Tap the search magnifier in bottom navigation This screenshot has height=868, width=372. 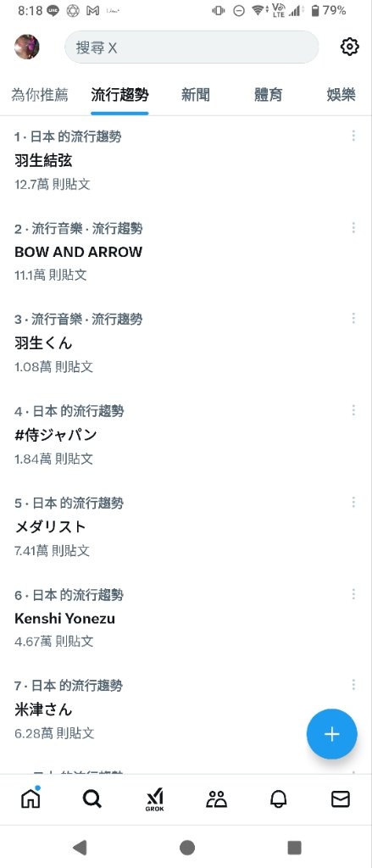pos(92,798)
